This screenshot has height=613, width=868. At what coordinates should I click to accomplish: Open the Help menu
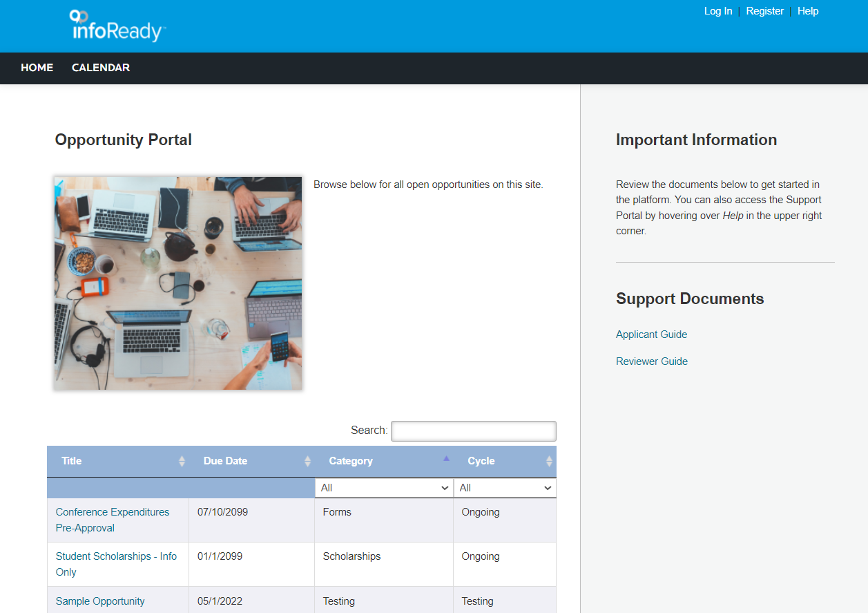click(808, 11)
